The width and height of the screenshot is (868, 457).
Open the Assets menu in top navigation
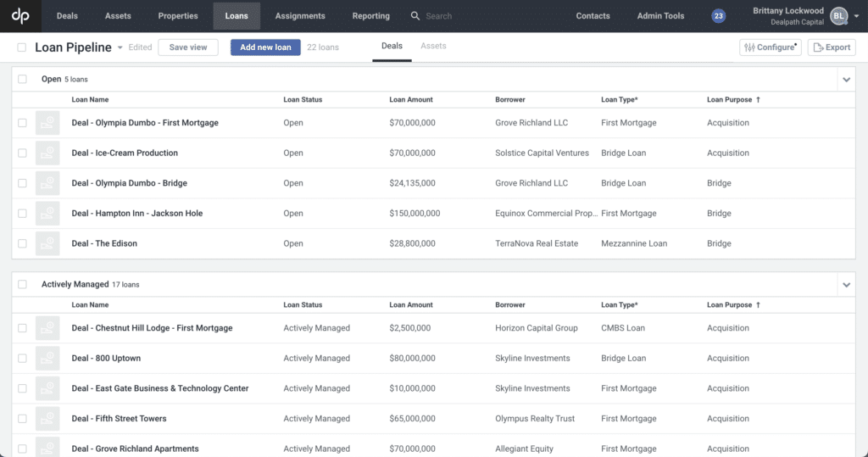pos(118,16)
